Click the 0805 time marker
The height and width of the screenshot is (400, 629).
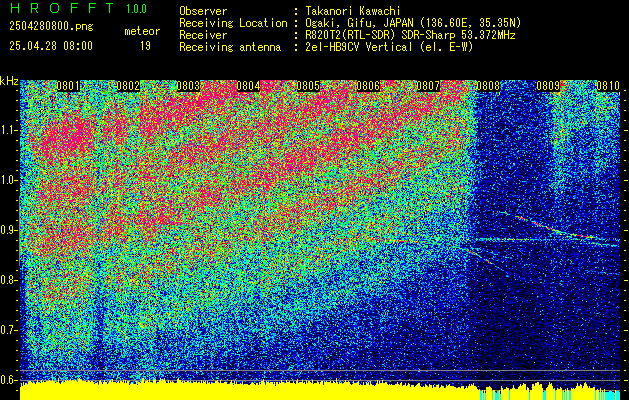[x=308, y=86]
